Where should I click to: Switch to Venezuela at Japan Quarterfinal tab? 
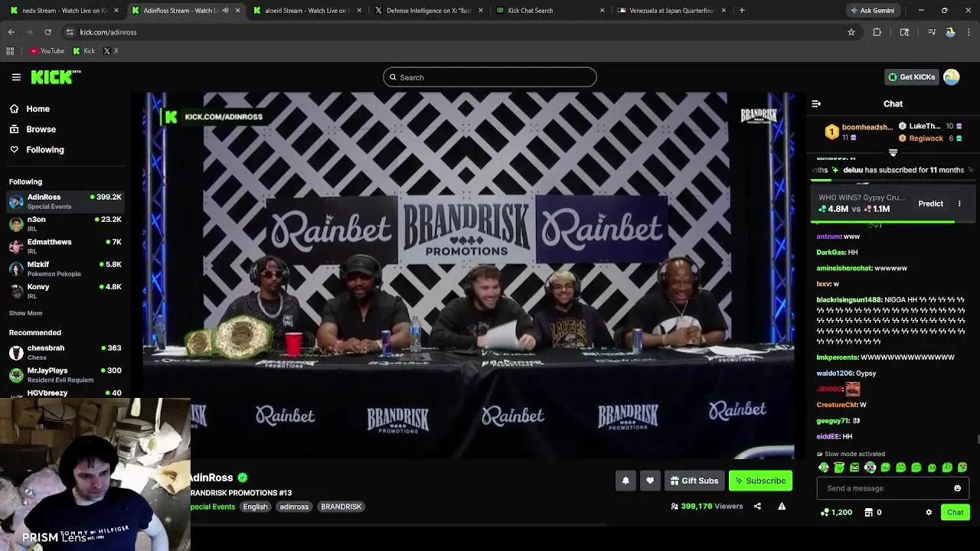click(671, 11)
